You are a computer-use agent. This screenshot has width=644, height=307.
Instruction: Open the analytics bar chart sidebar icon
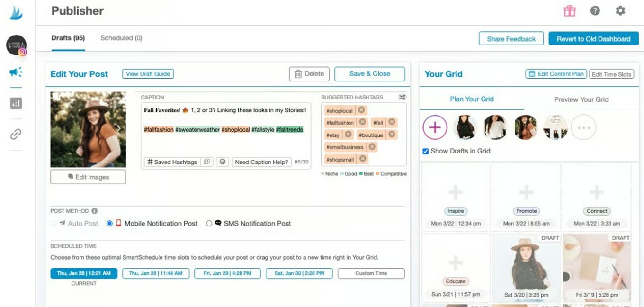pos(16,103)
